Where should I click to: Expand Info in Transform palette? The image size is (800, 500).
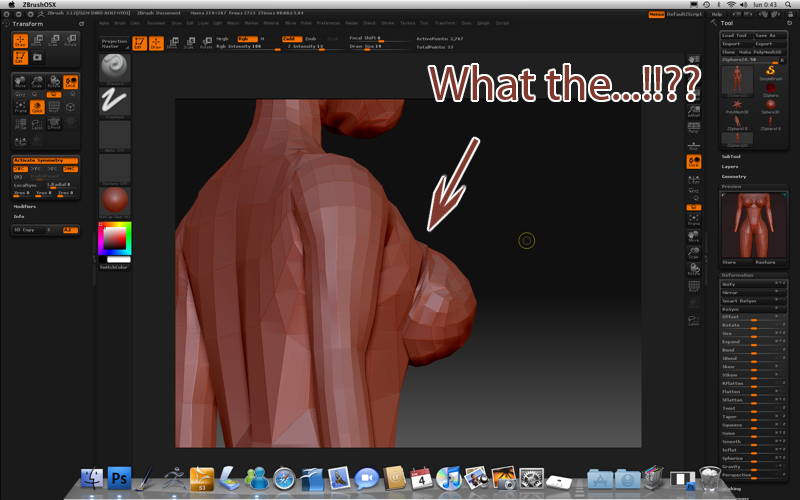[x=19, y=216]
